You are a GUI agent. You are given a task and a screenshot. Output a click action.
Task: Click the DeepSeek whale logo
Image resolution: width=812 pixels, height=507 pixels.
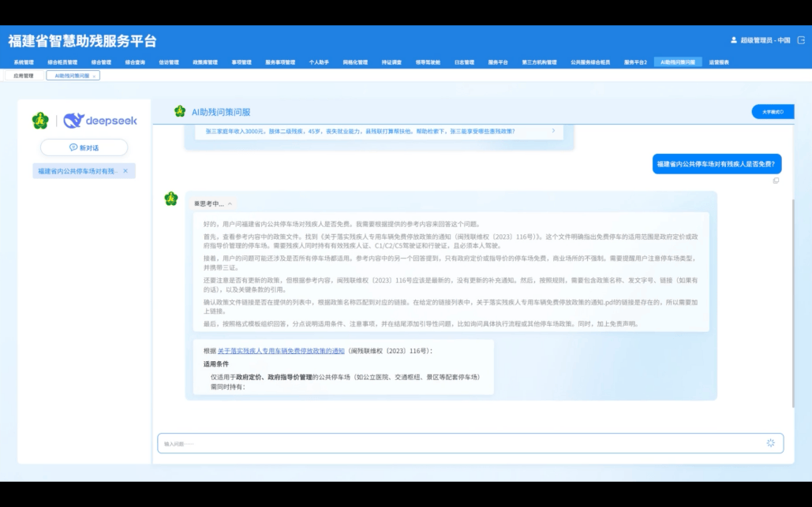click(x=73, y=121)
